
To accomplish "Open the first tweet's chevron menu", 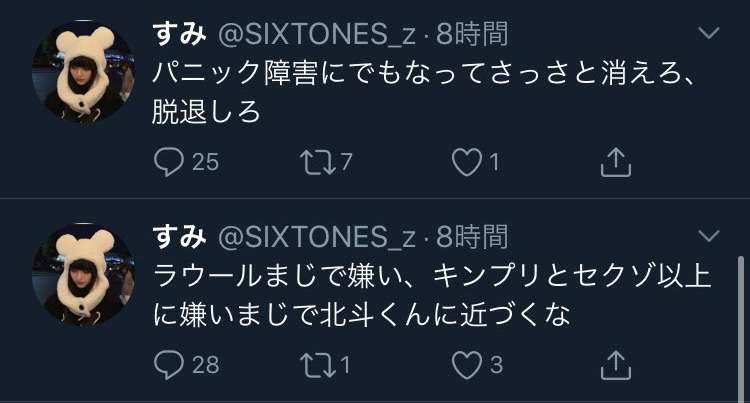I will (x=708, y=33).
